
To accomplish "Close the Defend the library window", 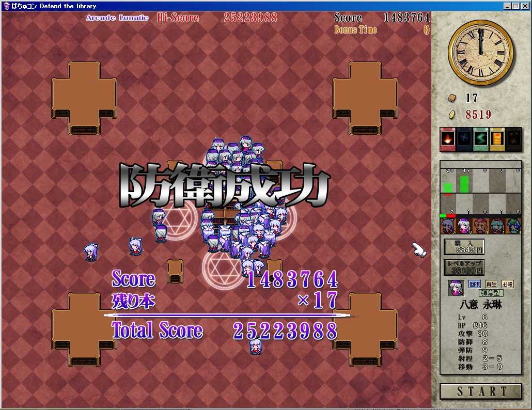I will (x=525, y=6).
